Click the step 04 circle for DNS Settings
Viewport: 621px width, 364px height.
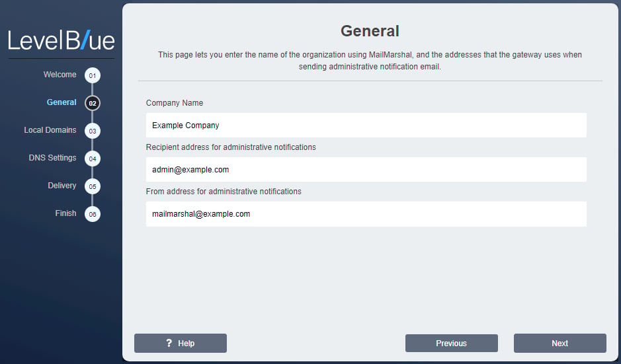tap(93, 159)
